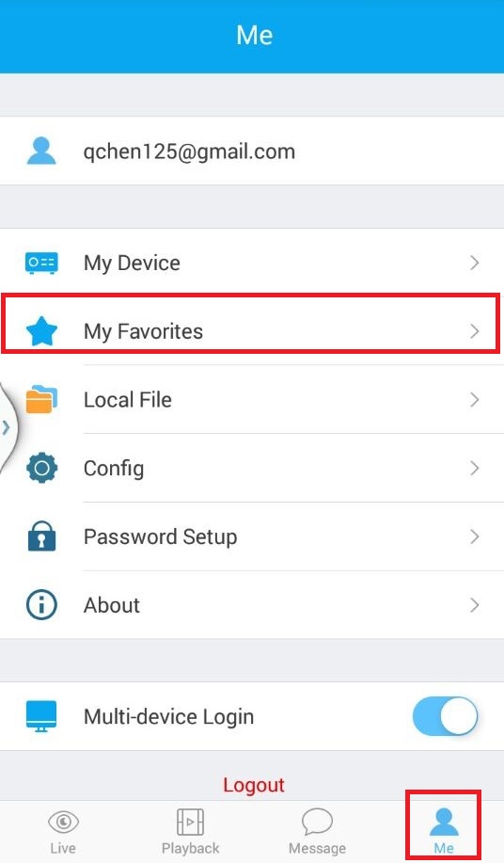The height and width of the screenshot is (863, 504).
Task: Go to the Message tab
Action: (317, 832)
